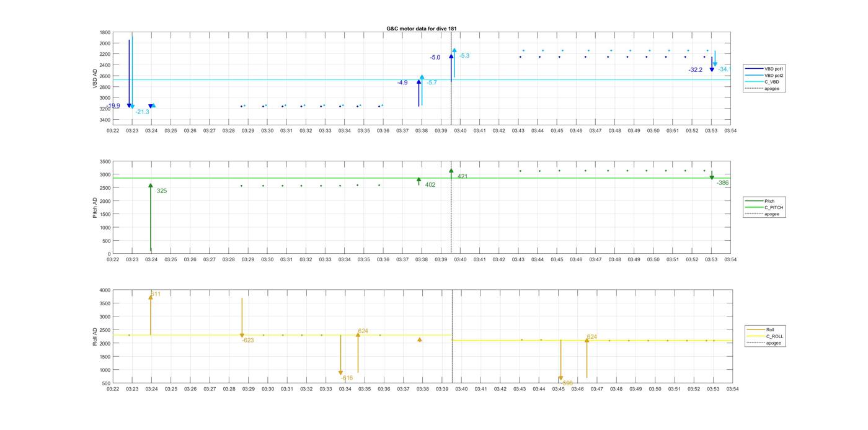Click the 402 annotation on Pitch plot
The height and width of the screenshot is (430, 868).
click(430, 185)
